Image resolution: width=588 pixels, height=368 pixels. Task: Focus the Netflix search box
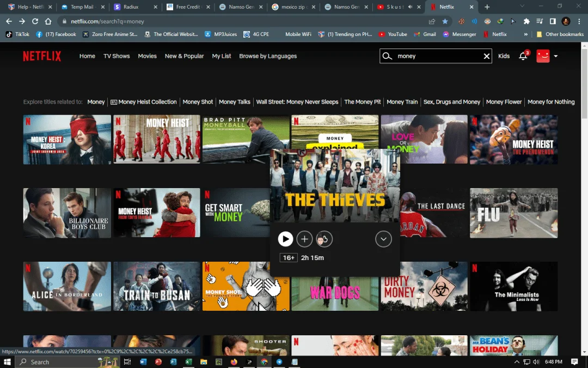[x=436, y=56]
